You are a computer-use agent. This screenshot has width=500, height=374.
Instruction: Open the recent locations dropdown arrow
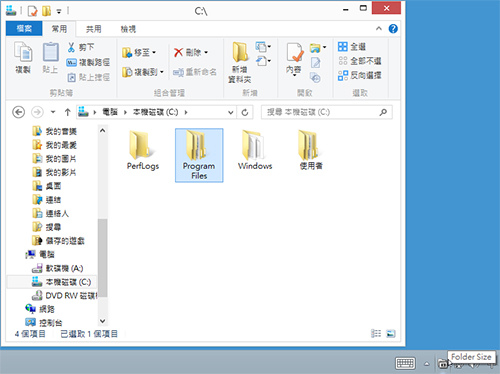pyautogui.click(x=53, y=112)
